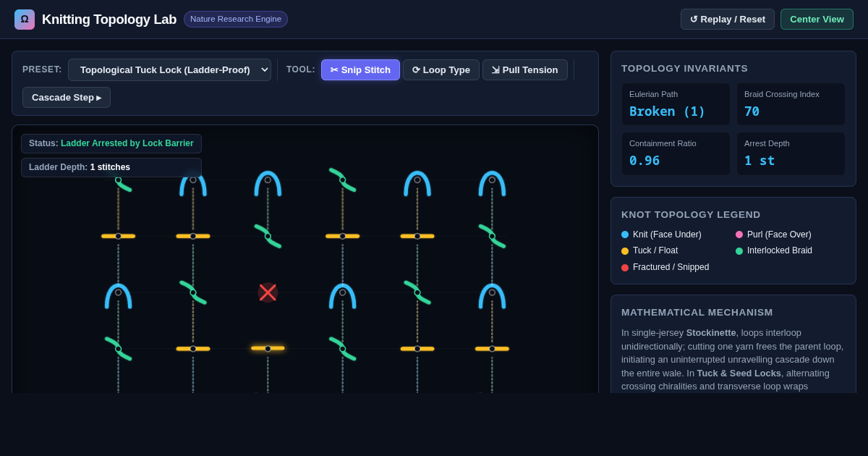Select the Snip Stitch tool
868x456 pixels.
[360, 69]
